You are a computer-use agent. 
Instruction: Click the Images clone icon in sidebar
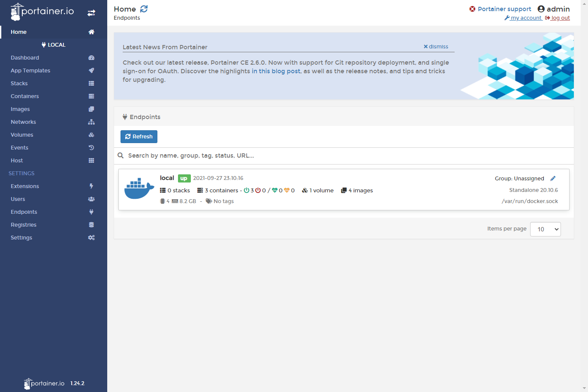coord(91,109)
